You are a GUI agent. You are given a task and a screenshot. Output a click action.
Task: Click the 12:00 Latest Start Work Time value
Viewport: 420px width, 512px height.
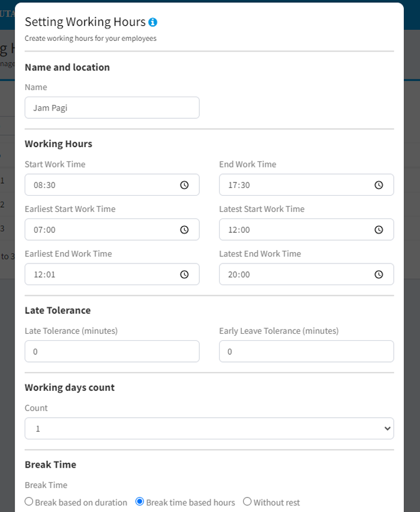[x=239, y=229]
